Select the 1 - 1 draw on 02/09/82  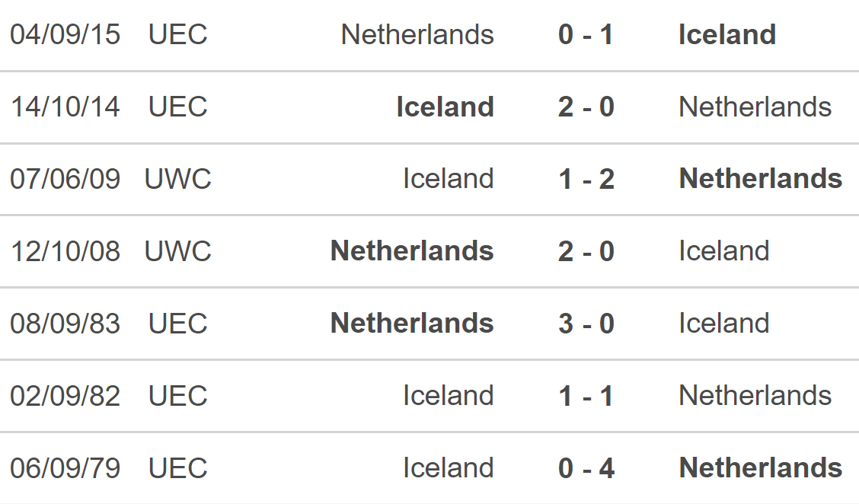coord(585,396)
